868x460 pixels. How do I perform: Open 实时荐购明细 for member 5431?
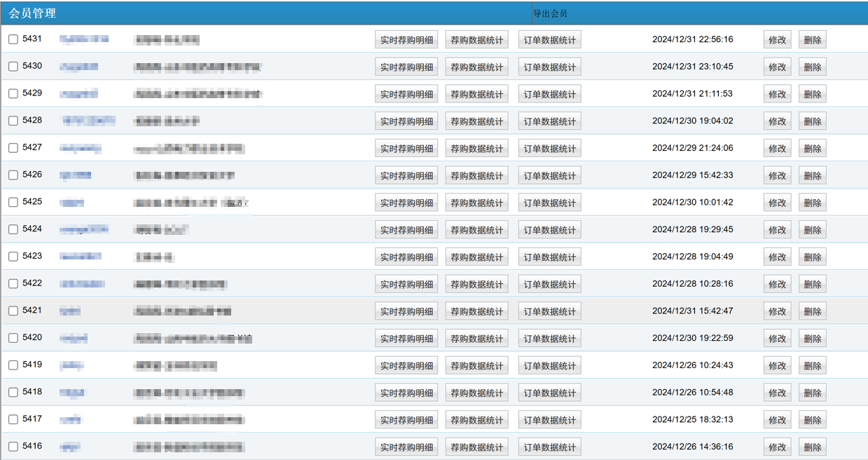click(406, 40)
